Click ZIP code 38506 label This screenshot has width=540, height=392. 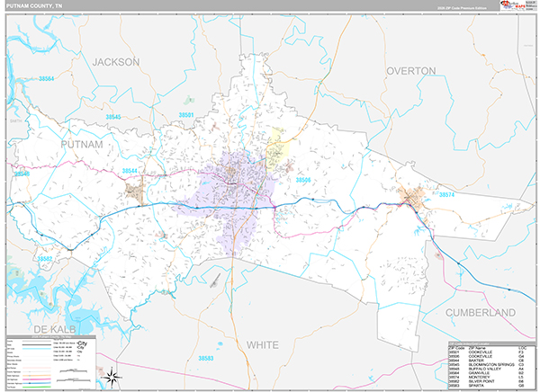(303, 180)
